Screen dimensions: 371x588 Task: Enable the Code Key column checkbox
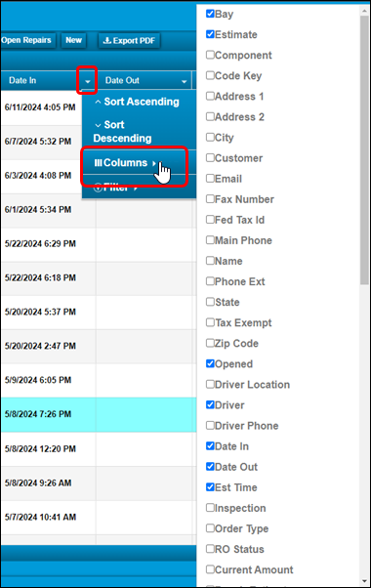[x=210, y=76]
